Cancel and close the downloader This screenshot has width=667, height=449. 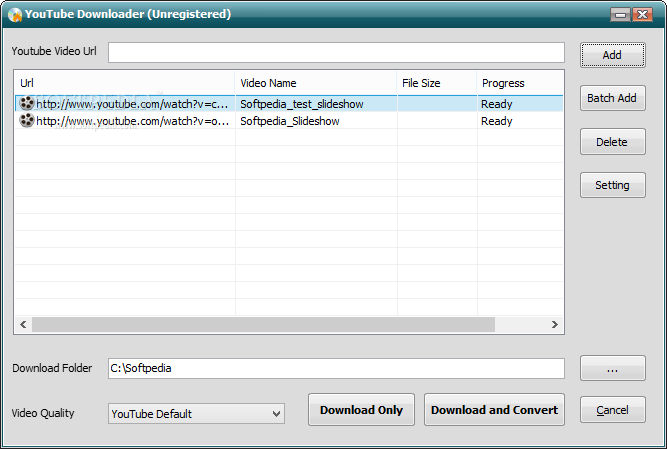click(613, 410)
